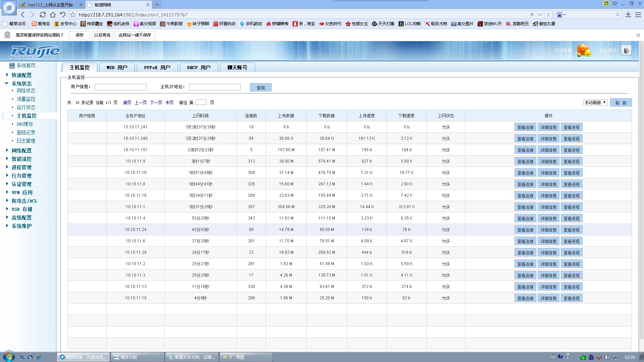The height and width of the screenshot is (362, 644).
Task: Click the browser back arrow
Action: click(23, 15)
